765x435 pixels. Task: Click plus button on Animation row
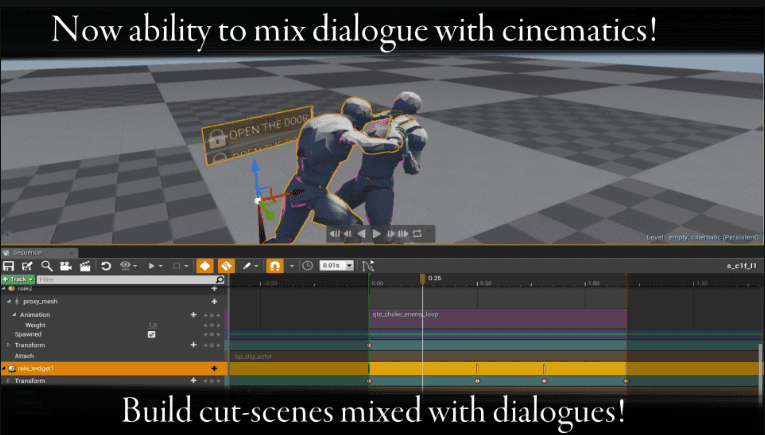pyautogui.click(x=194, y=315)
